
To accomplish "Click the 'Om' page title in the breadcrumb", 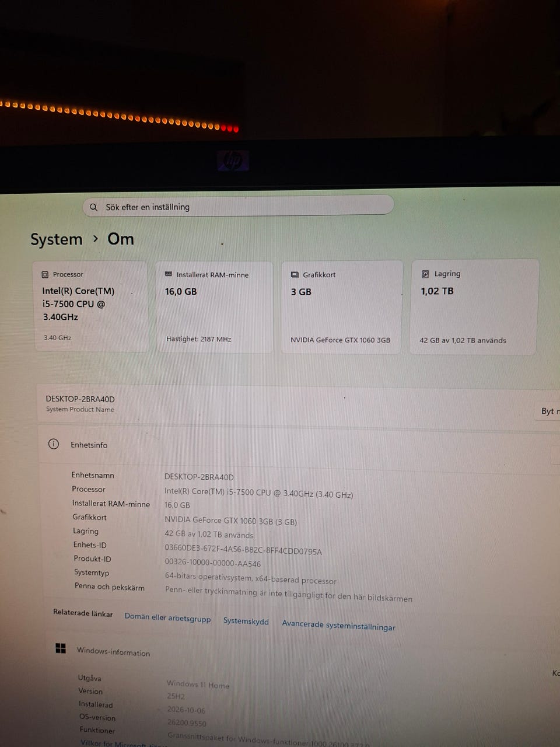I will point(121,239).
